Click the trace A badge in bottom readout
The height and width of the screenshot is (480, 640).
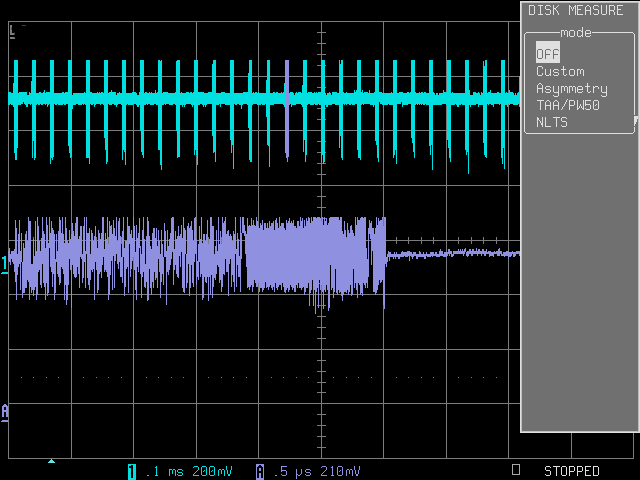(260, 471)
